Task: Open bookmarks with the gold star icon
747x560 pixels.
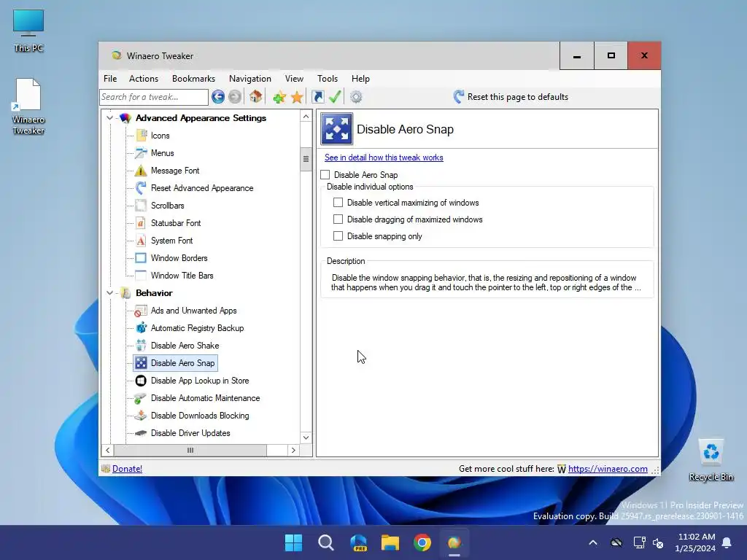Action: click(x=297, y=97)
